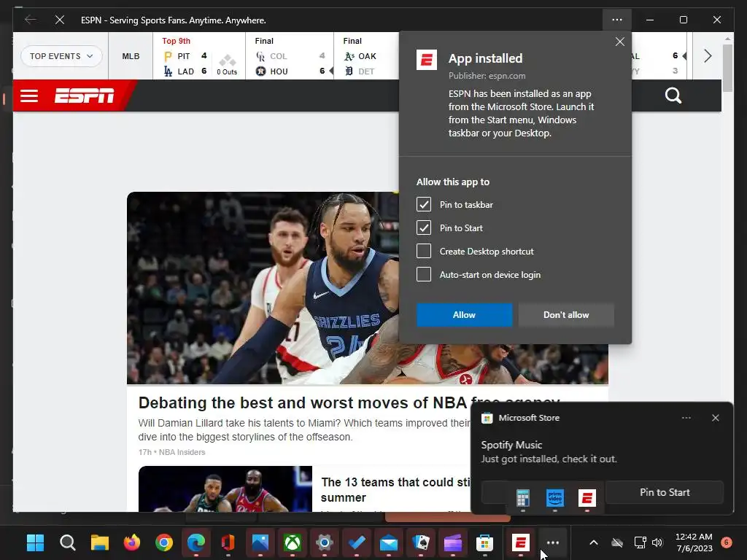747x560 pixels.
Task: Click the ESPN logo
Action: (85, 96)
